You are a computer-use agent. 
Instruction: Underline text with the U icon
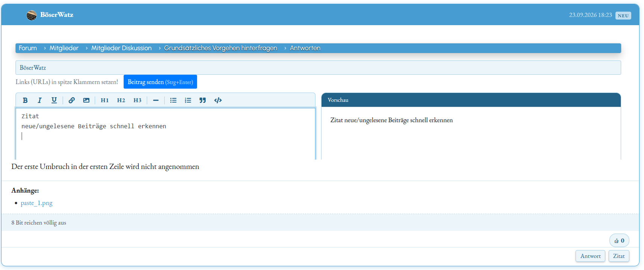point(54,100)
